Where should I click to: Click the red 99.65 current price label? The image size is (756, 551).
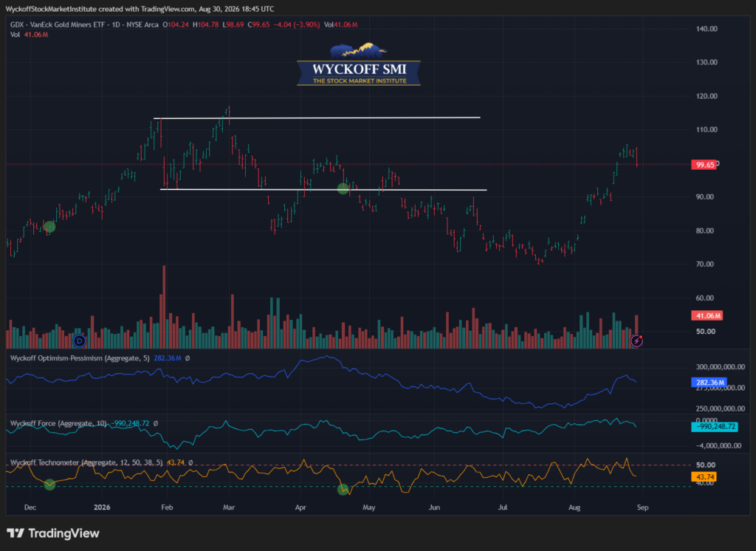(704, 165)
